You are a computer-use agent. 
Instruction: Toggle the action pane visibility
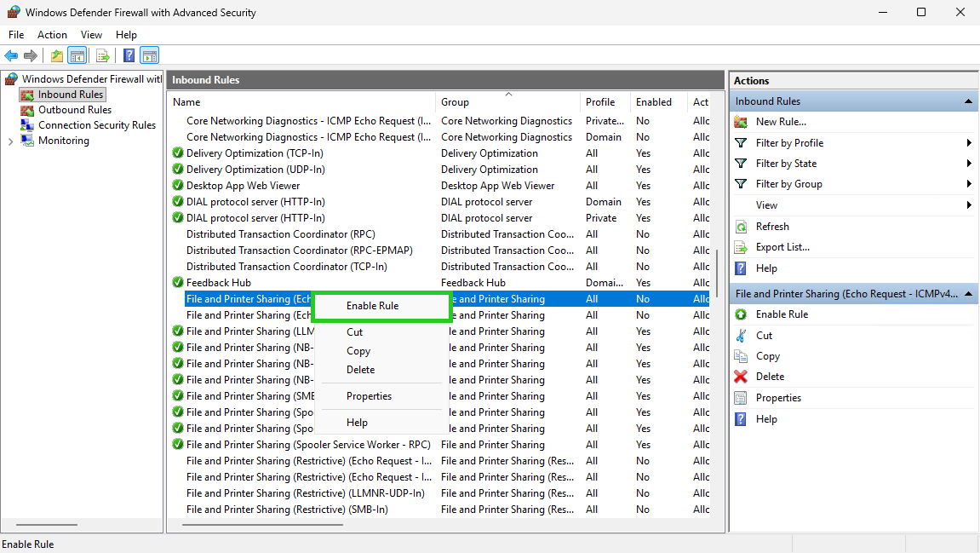click(149, 55)
